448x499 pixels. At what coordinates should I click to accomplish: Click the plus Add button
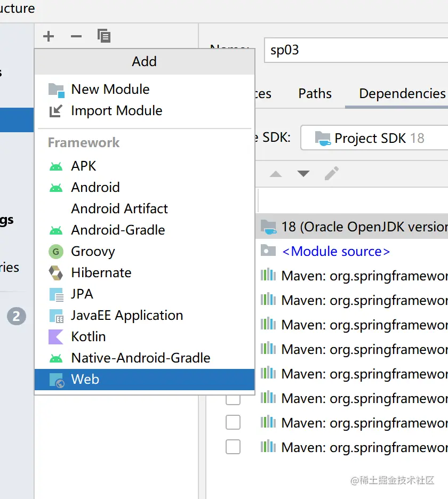49,36
